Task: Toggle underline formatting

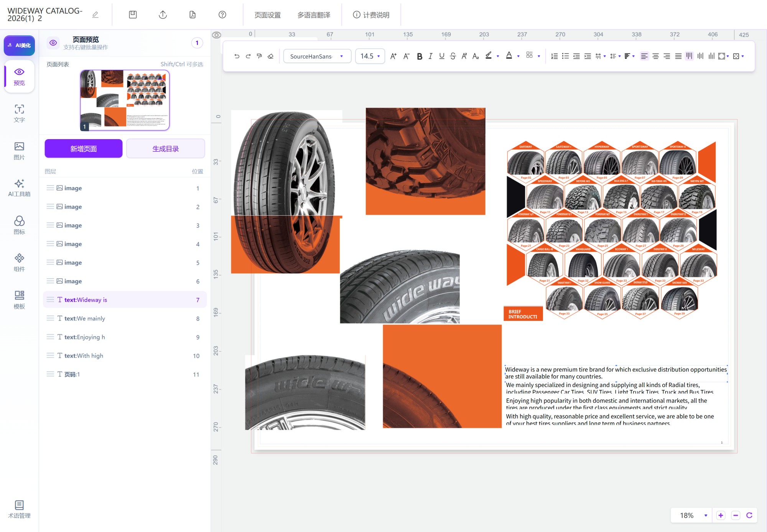Action: (442, 56)
